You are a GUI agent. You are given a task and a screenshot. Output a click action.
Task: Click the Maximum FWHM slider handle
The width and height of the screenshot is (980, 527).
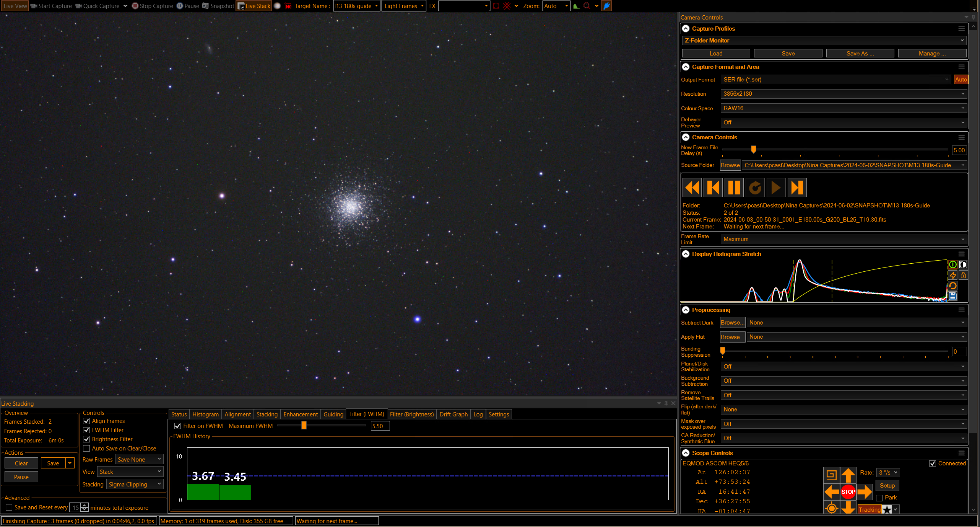[304, 426]
